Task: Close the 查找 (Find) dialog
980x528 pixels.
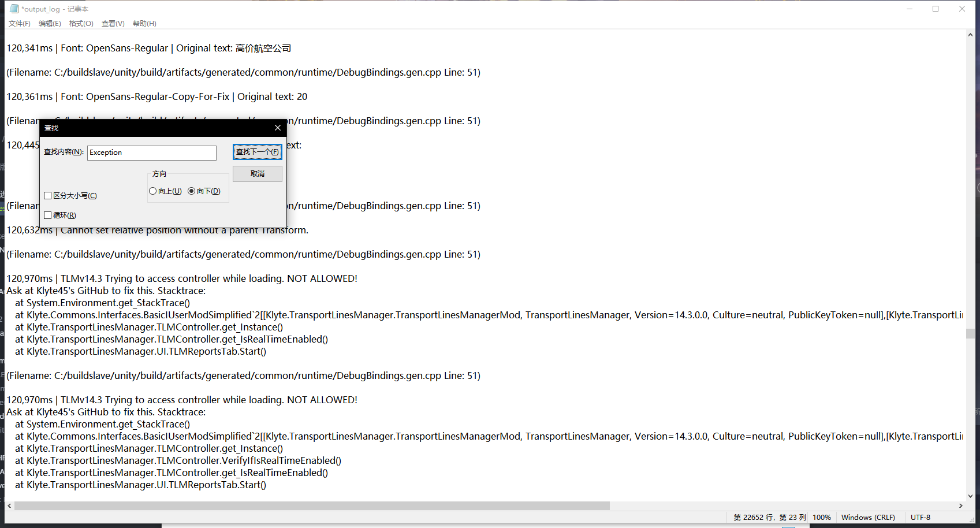Action: [278, 128]
